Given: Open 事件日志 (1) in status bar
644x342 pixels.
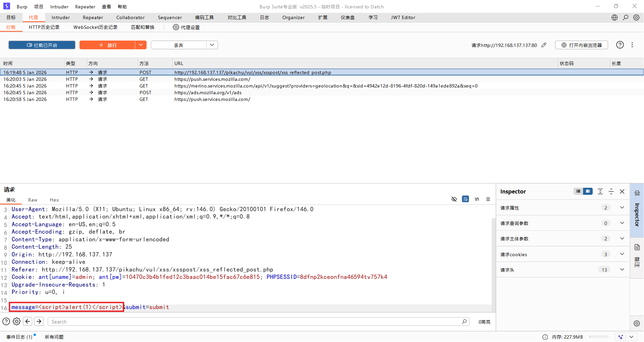Looking at the screenshot, I should tap(19, 337).
